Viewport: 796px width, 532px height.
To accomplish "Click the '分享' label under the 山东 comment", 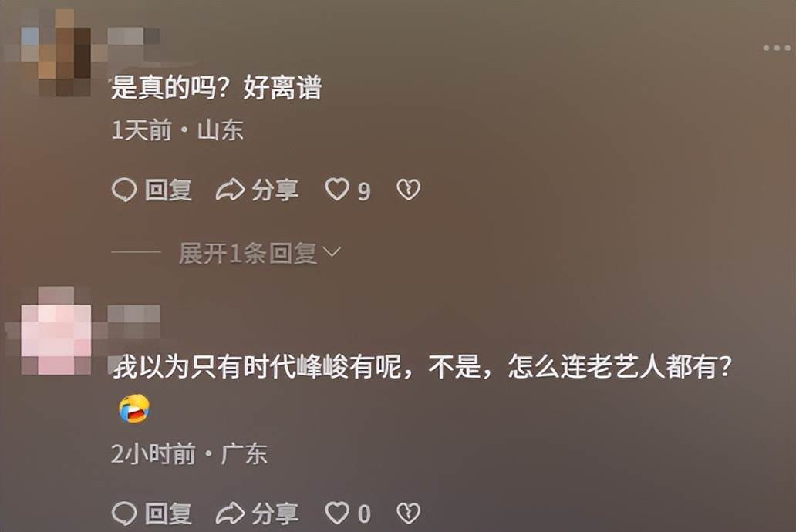I will pos(275,190).
